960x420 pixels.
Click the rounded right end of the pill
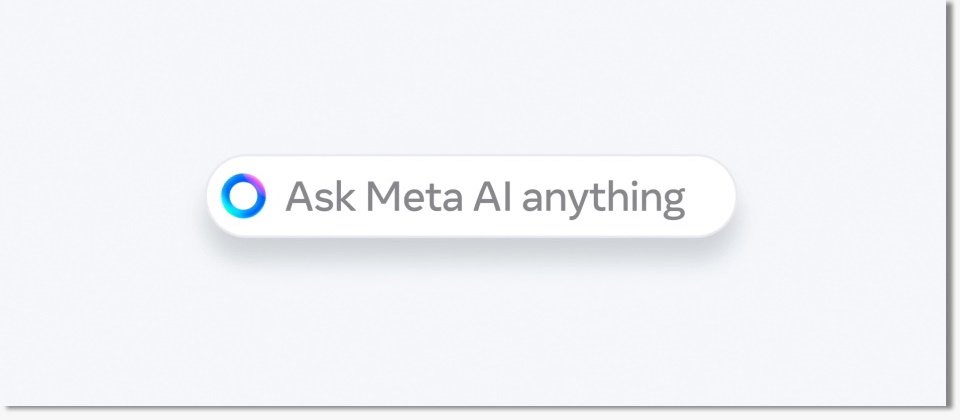[722, 197]
